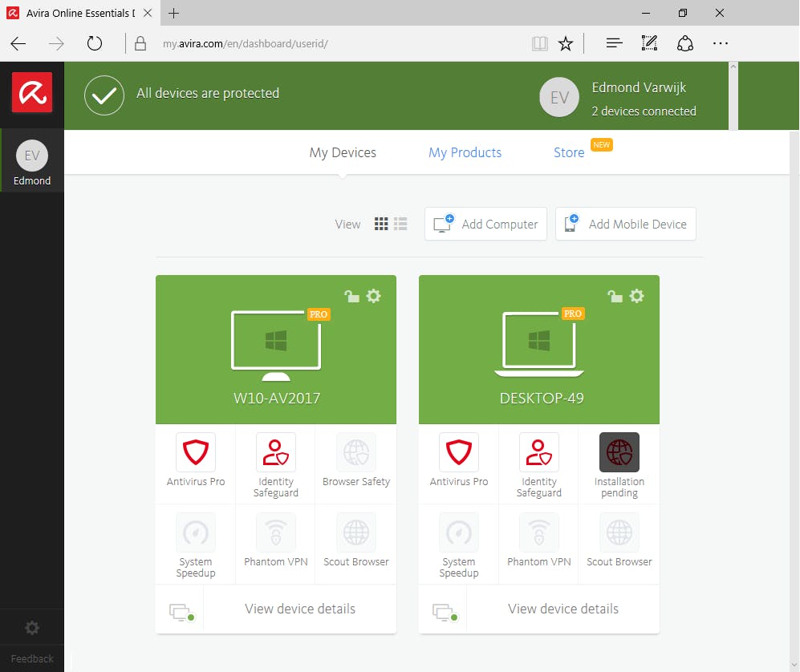Open sidebar settings gear above Feedback

pos(32,628)
